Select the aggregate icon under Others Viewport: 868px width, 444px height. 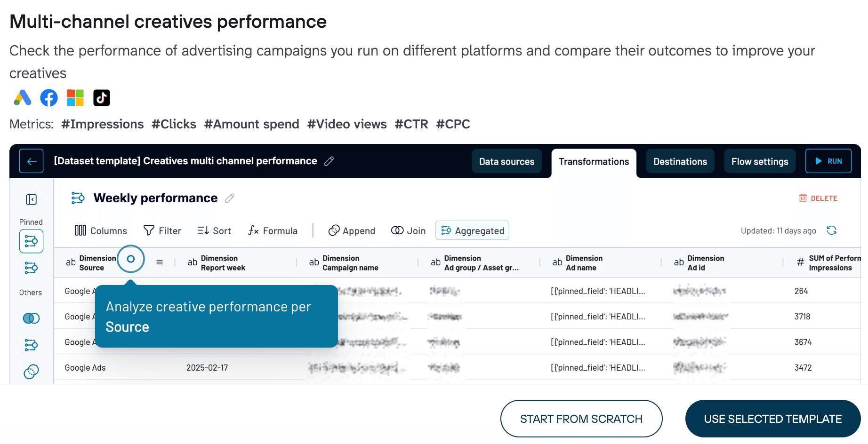pyautogui.click(x=31, y=345)
